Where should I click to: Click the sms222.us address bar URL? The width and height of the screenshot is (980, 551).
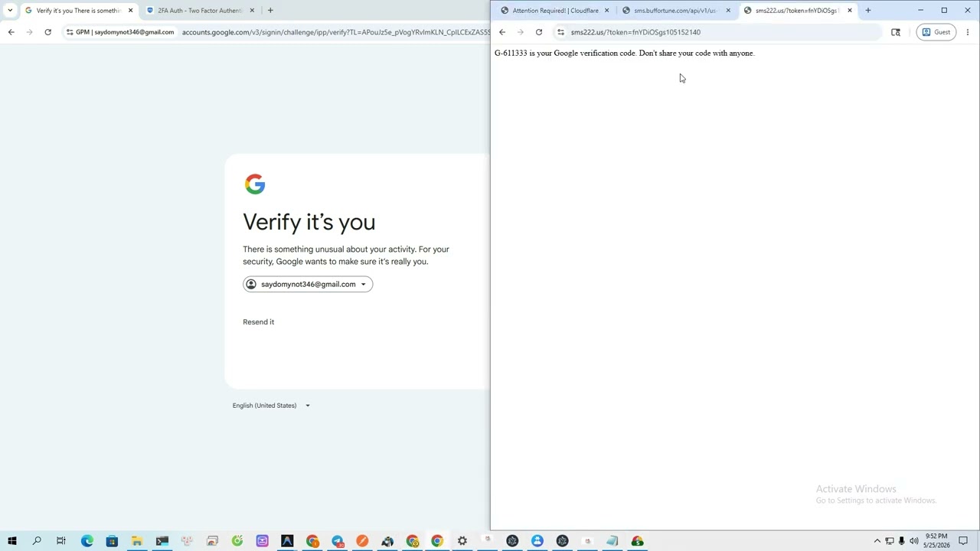coord(635,32)
